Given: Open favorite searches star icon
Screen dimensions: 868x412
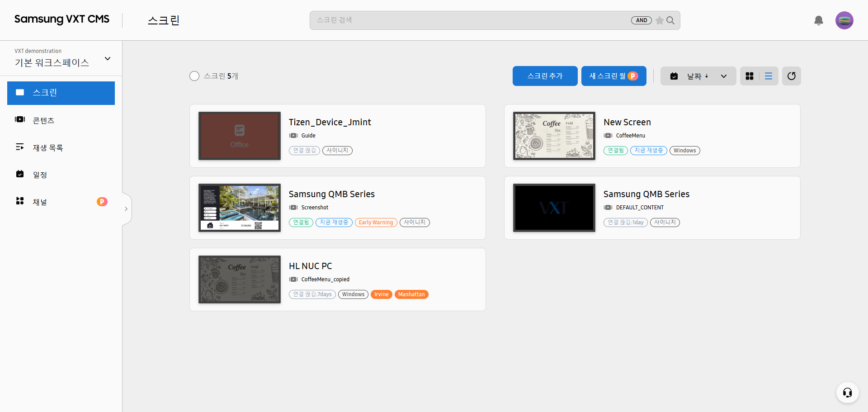Looking at the screenshot, I should pos(660,20).
